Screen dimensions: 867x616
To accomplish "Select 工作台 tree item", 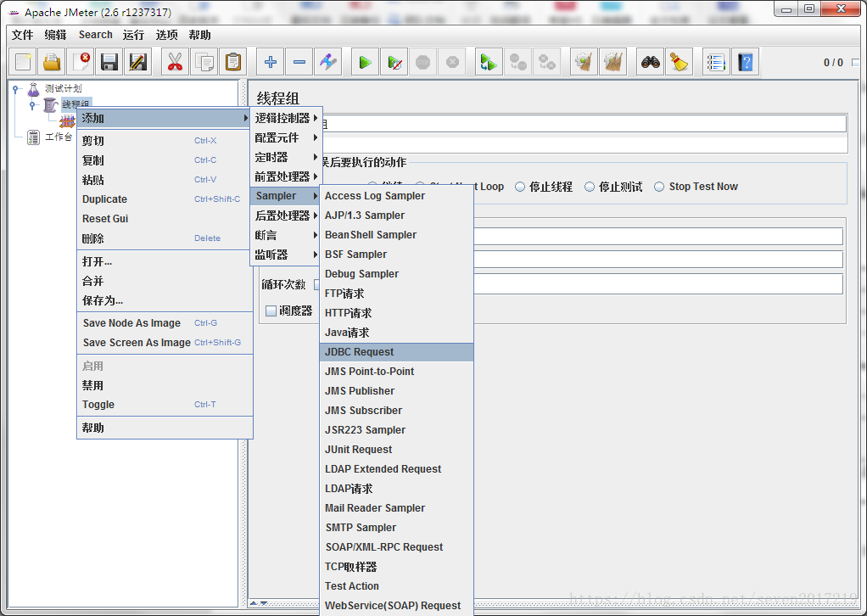I will (59, 137).
